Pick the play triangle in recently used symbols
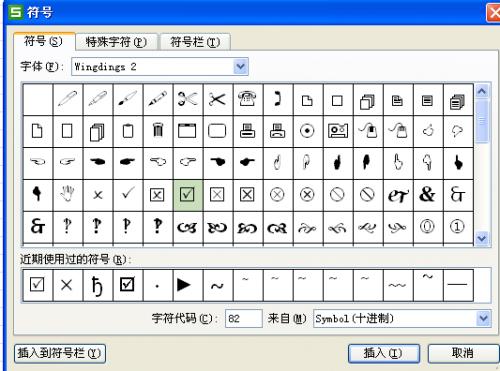The image size is (500, 371). point(184,285)
